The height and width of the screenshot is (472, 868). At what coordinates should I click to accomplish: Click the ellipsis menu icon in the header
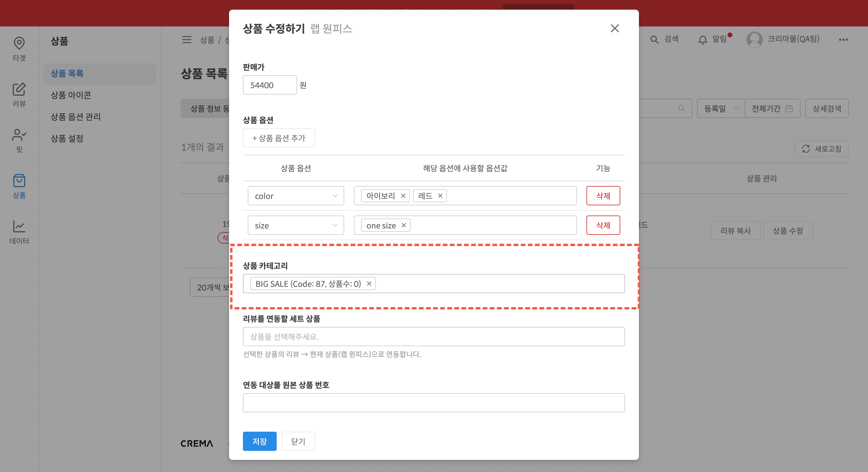(x=844, y=39)
